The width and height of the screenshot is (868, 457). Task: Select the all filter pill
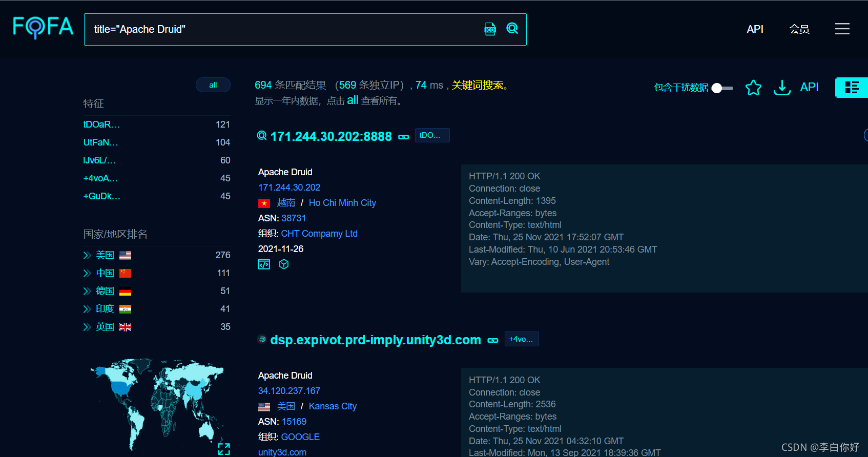pyautogui.click(x=213, y=85)
